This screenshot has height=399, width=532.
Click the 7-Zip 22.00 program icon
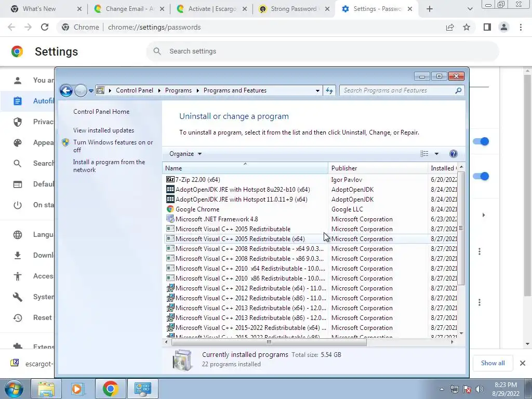170,179
